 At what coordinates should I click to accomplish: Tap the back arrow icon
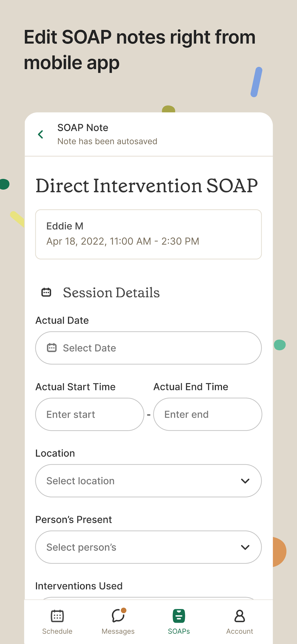click(41, 135)
